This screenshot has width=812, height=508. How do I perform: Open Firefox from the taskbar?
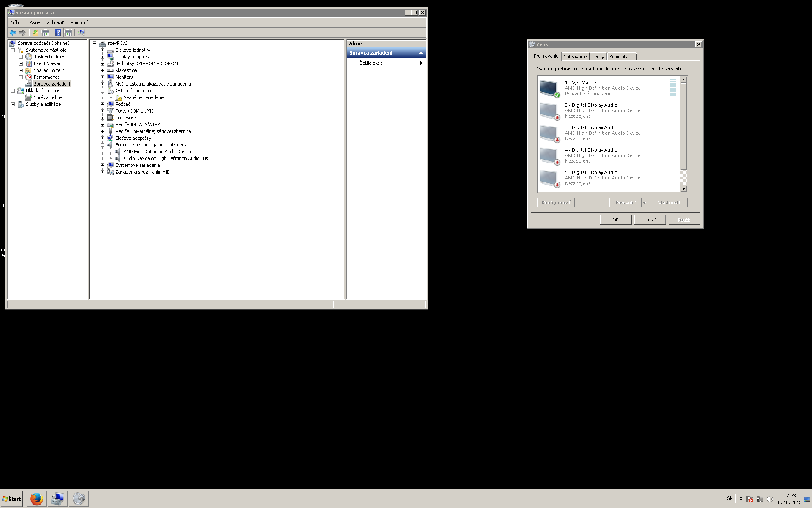pos(37,499)
